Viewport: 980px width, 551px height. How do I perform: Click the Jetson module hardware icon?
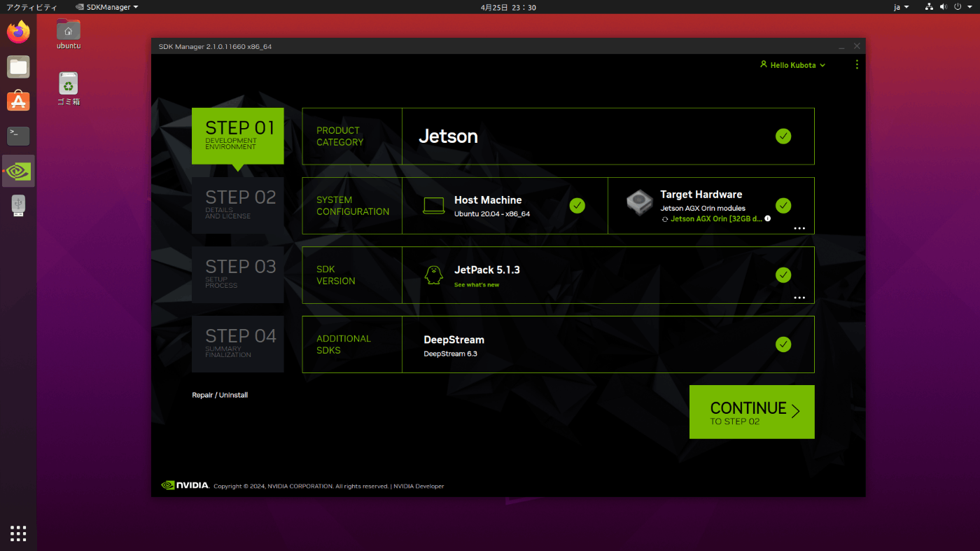639,202
